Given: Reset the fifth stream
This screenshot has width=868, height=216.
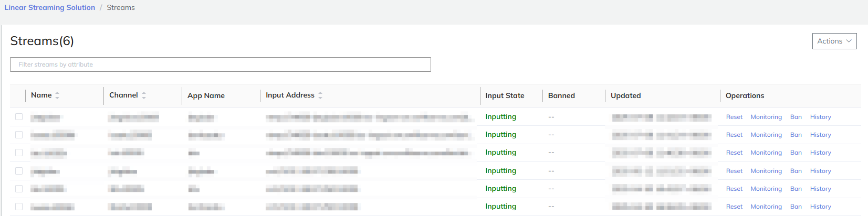Looking at the screenshot, I should (734, 189).
